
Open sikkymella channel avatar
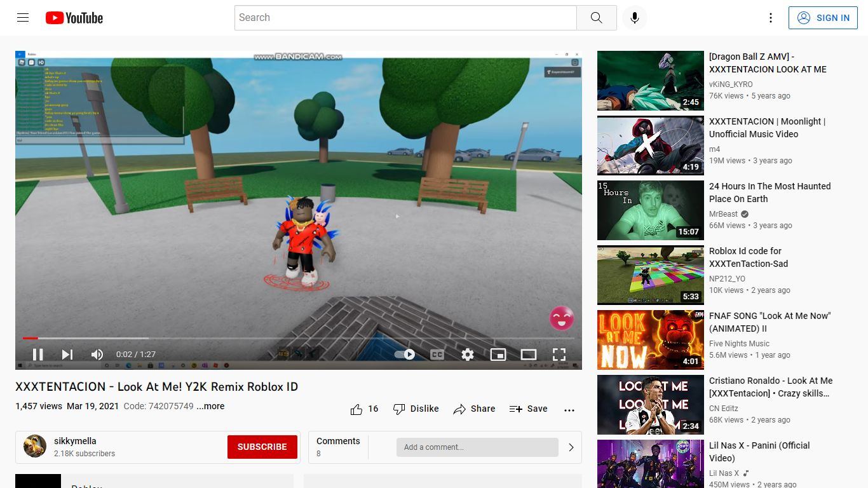coord(35,447)
